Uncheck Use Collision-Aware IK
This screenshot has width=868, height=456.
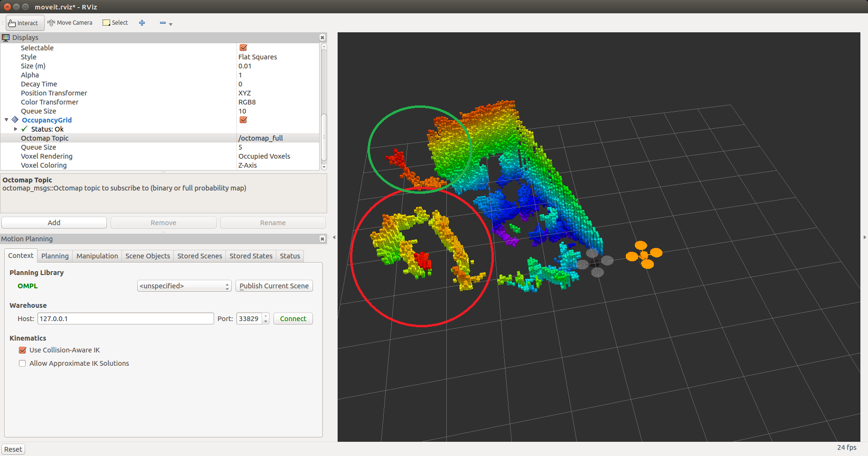coord(22,350)
